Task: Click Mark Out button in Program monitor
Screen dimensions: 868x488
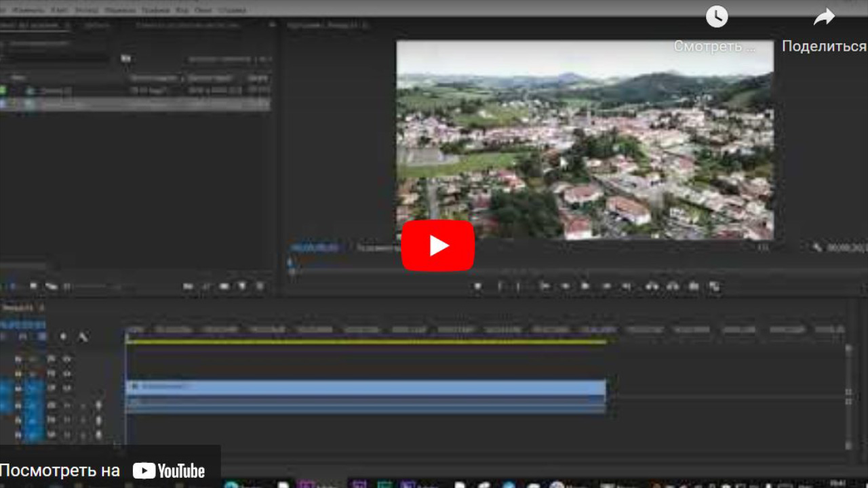Action: (518, 287)
